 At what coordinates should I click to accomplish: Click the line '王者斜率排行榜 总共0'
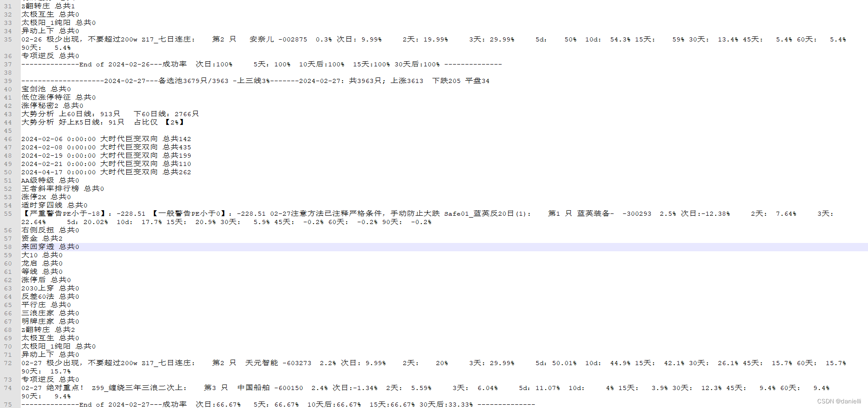pos(63,189)
